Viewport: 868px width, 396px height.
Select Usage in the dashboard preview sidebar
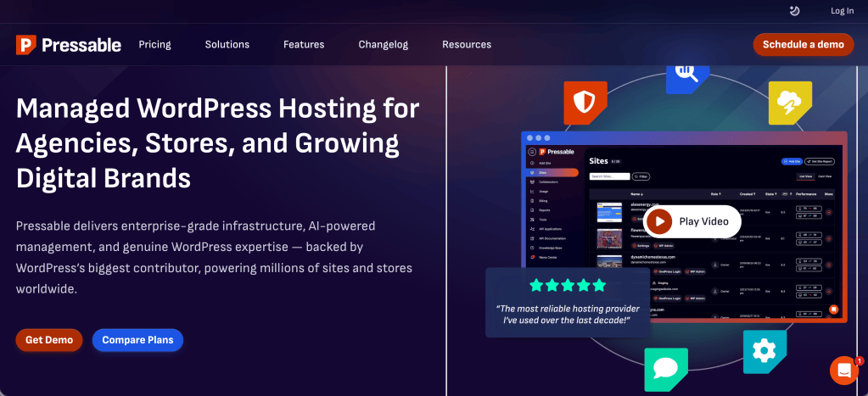point(543,192)
